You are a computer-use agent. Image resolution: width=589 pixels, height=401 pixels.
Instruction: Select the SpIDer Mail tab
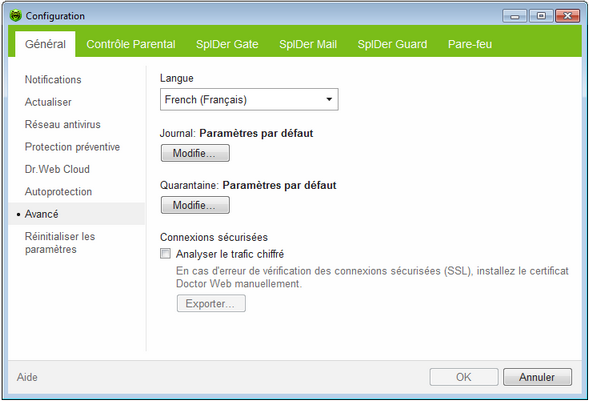pyautogui.click(x=308, y=44)
